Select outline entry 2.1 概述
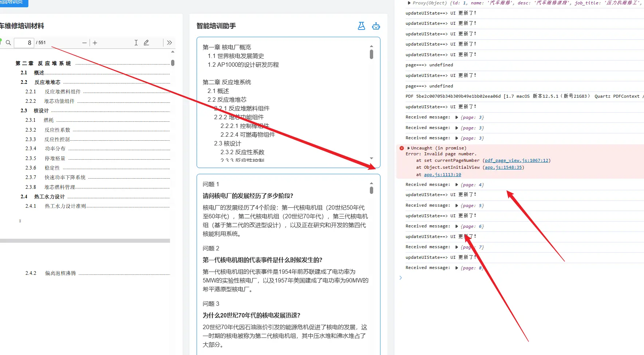Image resolution: width=644 pixels, height=355 pixels. point(218,91)
